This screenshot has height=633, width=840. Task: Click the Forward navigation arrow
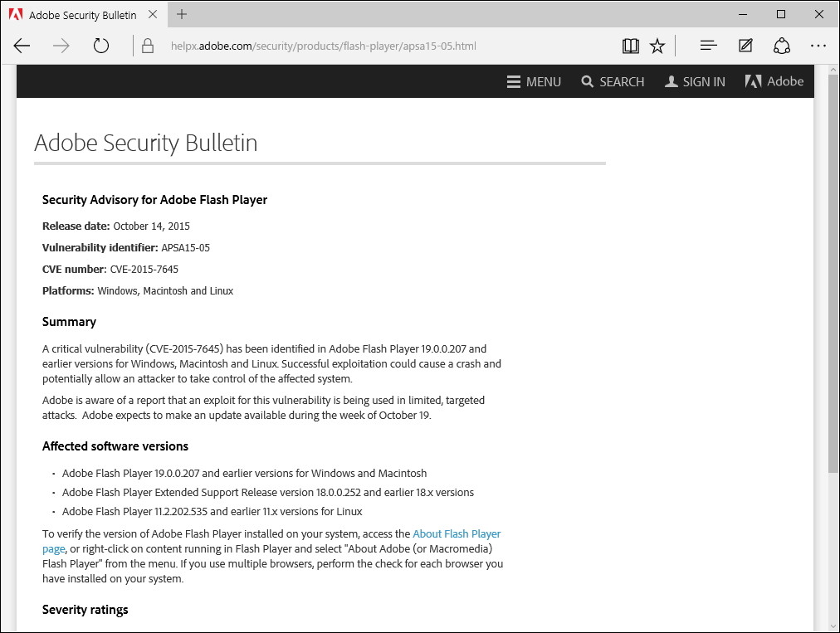(x=61, y=46)
